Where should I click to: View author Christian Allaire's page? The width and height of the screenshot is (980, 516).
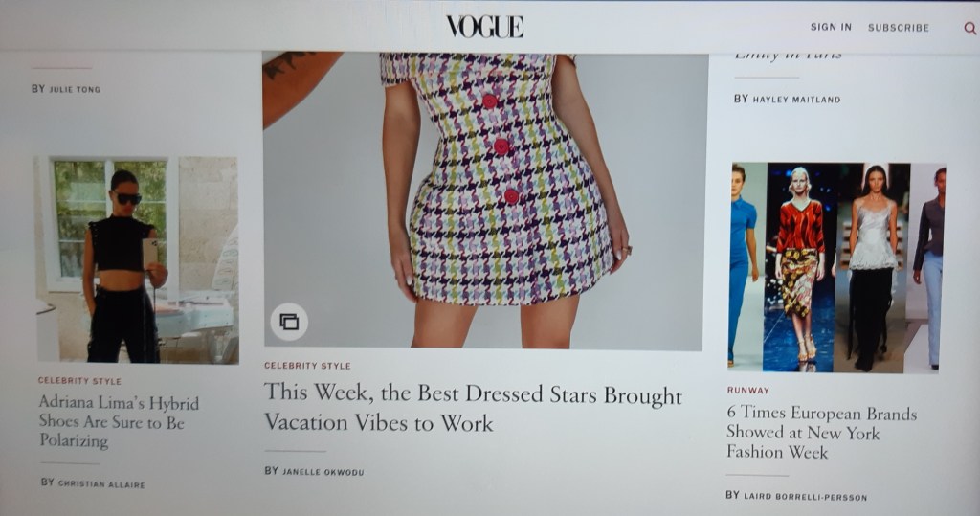[101, 484]
